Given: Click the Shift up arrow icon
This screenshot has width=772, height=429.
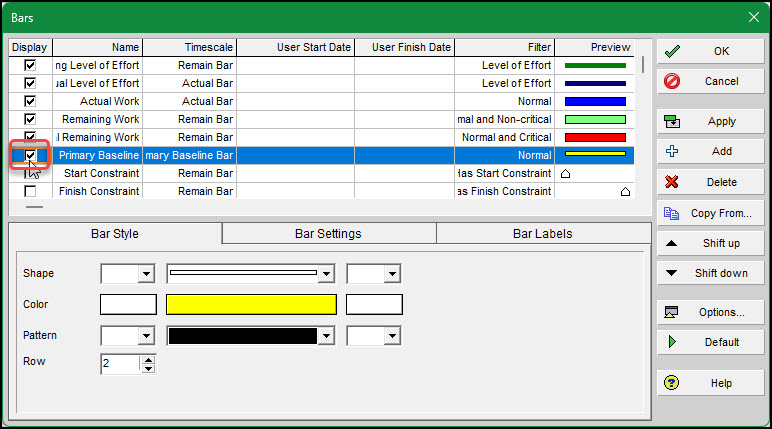Looking at the screenshot, I should tap(672, 243).
